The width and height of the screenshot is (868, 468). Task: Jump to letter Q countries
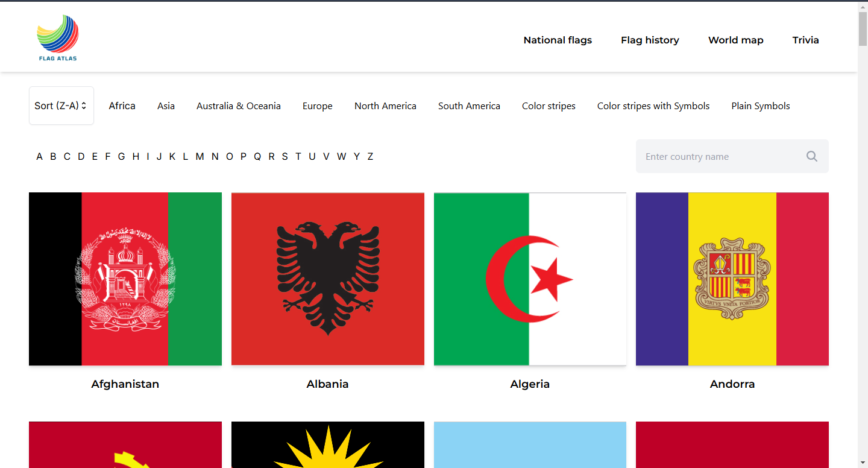coord(257,156)
